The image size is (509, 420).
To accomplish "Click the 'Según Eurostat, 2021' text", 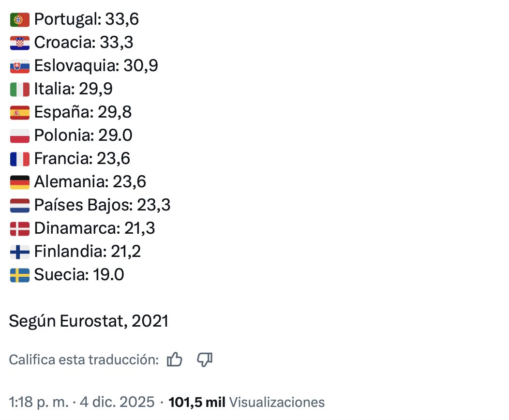I will (89, 321).
